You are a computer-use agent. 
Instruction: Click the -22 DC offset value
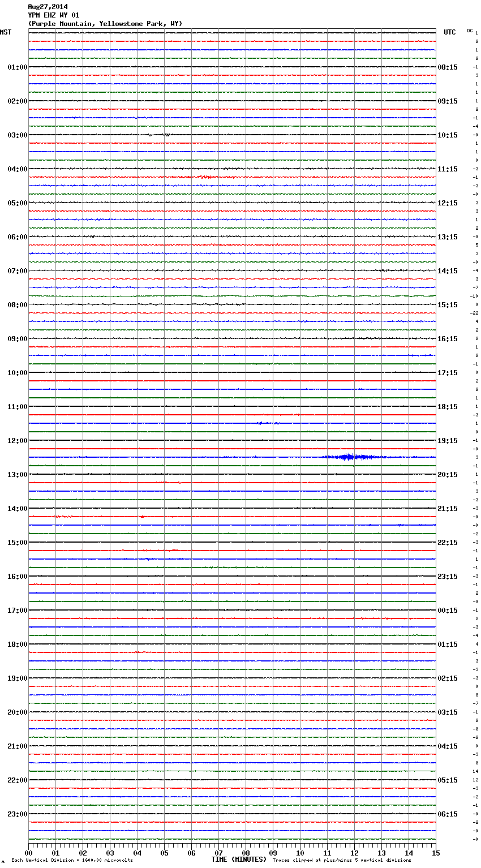pos(474,313)
